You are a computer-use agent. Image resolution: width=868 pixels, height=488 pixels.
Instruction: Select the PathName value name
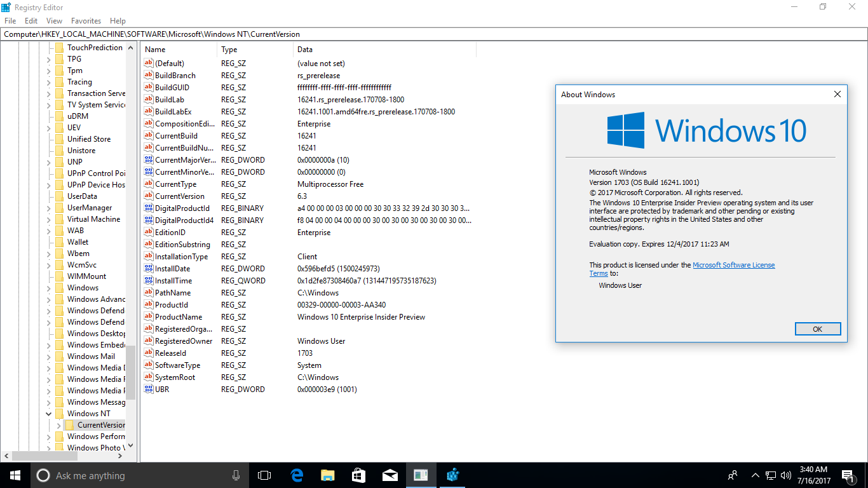(x=173, y=293)
